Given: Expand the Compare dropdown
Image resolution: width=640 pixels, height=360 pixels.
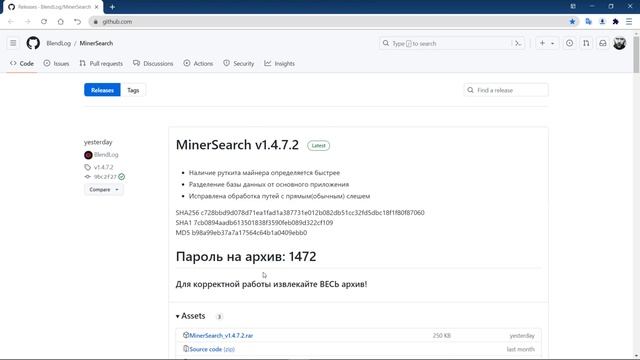Looking at the screenshot, I should pos(104,189).
